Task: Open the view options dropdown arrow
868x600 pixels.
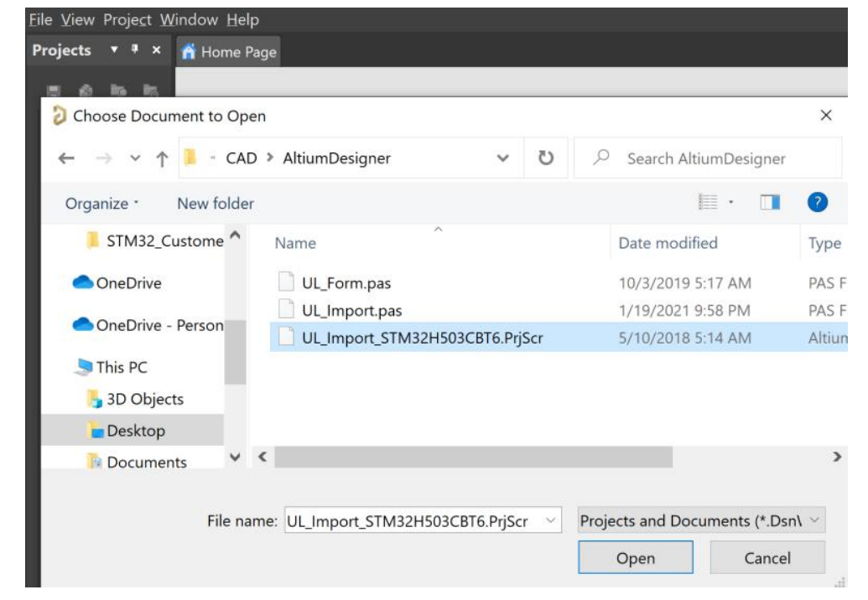Action: (730, 203)
